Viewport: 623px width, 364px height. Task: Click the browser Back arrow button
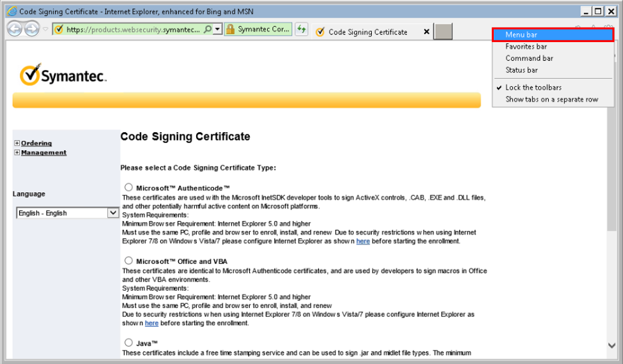coord(15,29)
